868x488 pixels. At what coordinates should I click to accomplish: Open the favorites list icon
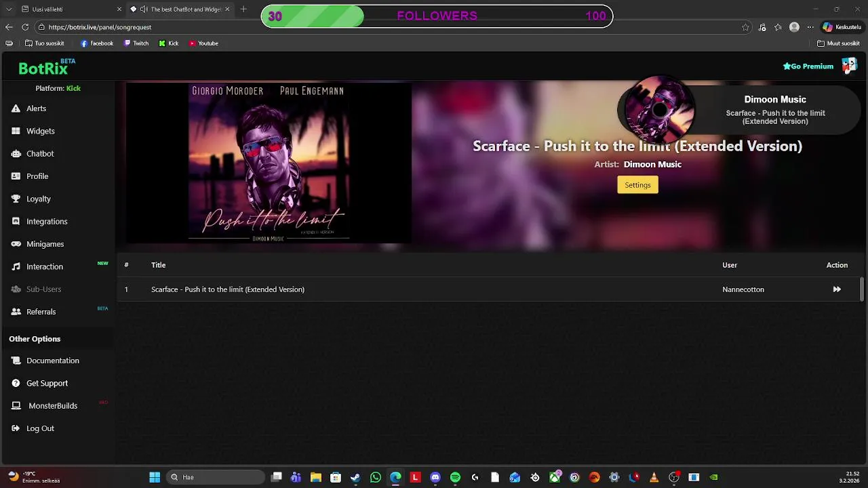point(778,27)
